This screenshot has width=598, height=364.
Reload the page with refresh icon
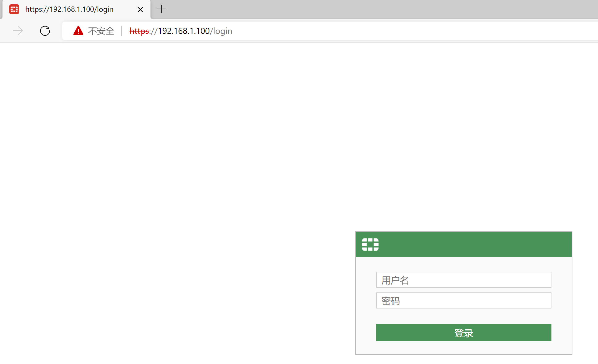[x=45, y=31]
